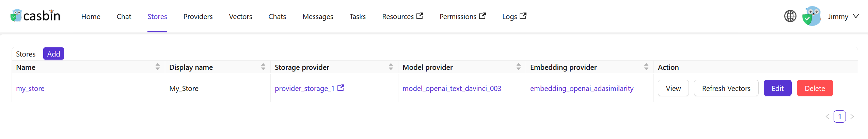Delete the my_store entry

[815, 88]
